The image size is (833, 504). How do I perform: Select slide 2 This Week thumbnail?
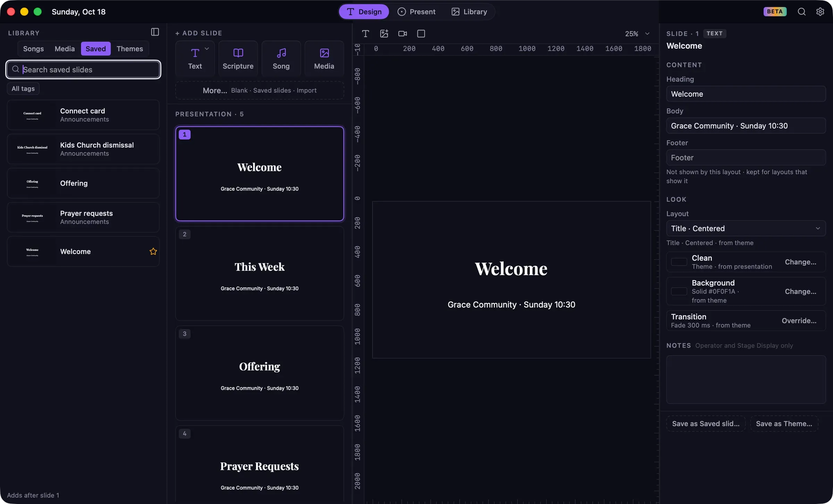(260, 274)
